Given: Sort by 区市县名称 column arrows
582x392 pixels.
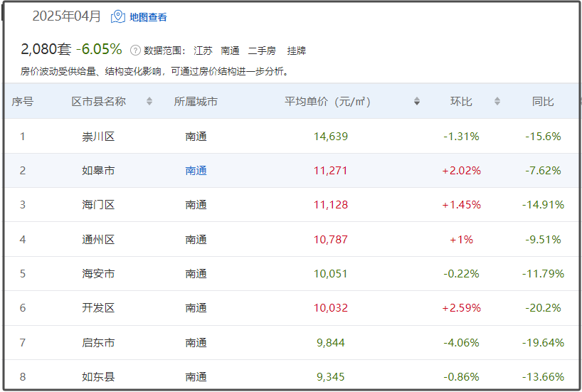Looking at the screenshot, I should [149, 101].
